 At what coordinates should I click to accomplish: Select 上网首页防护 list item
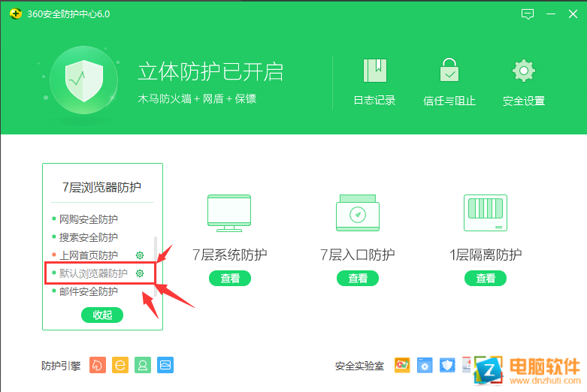(x=89, y=255)
